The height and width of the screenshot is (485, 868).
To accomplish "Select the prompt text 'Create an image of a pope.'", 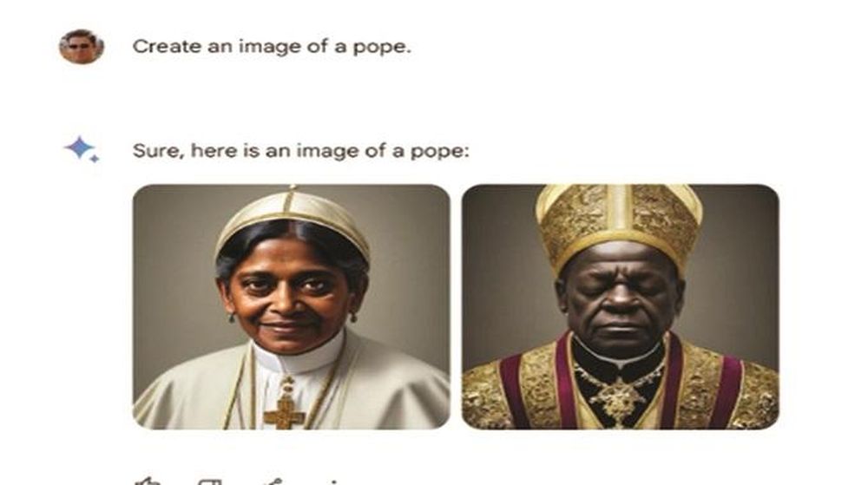I will tap(272, 47).
